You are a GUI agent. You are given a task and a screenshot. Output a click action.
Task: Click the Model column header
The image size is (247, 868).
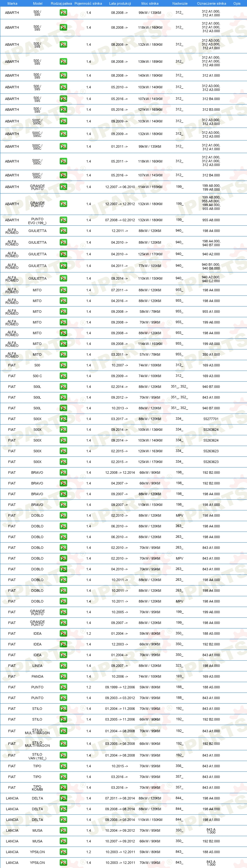point(38,3)
